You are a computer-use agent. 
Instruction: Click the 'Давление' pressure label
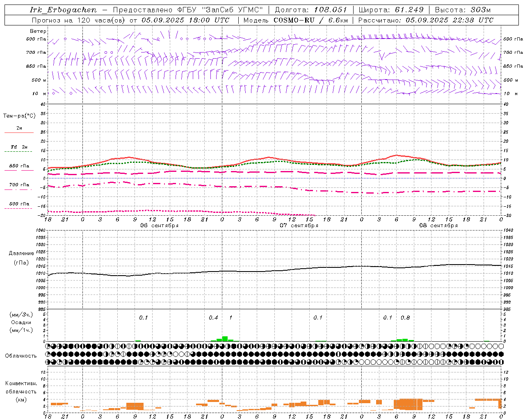[21, 253]
